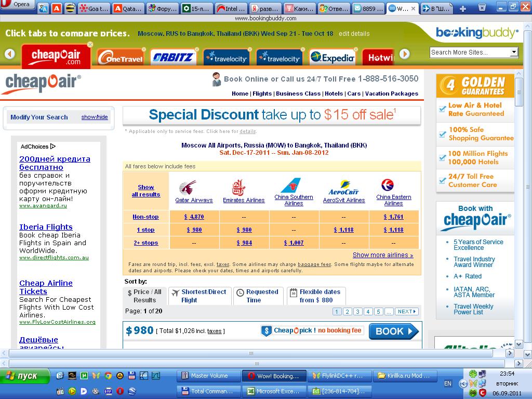The height and width of the screenshot is (399, 532).
Task: Switch to the 'Qata...' browser tab
Action: point(128,8)
